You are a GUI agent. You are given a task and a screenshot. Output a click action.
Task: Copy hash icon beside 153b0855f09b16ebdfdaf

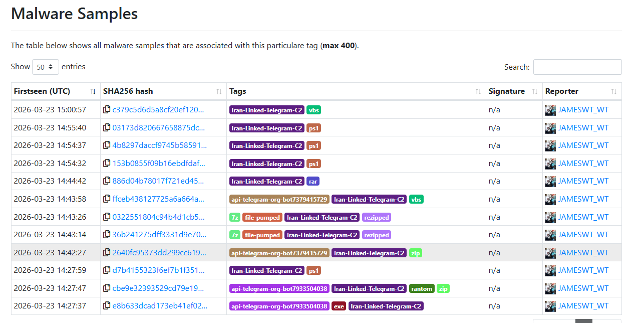tap(107, 164)
